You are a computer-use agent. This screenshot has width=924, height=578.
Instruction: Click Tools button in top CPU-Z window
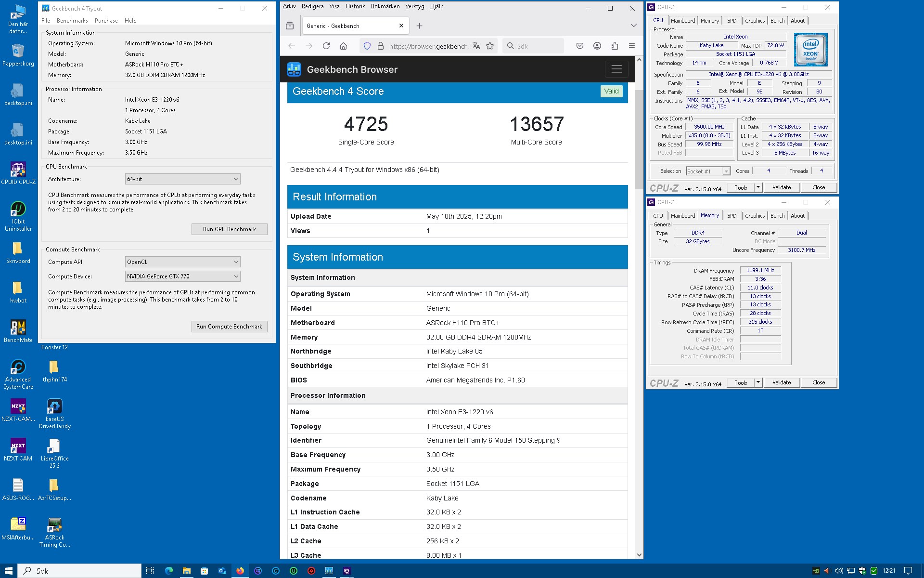coord(741,187)
